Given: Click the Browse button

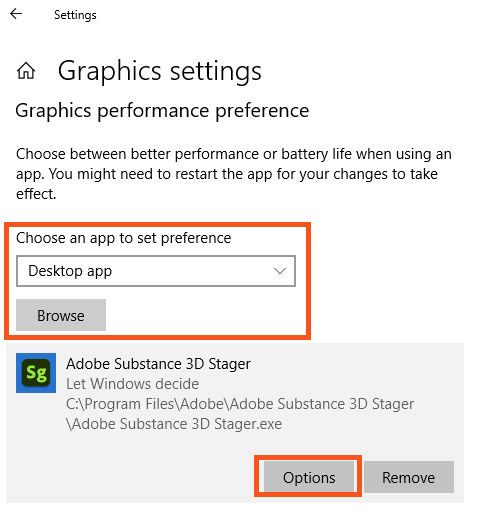Looking at the screenshot, I should point(61,315).
